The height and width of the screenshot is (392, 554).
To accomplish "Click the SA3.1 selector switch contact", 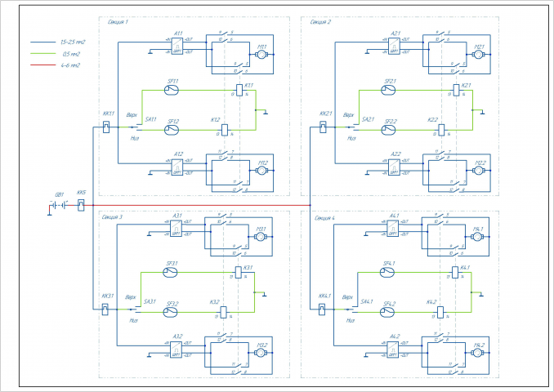I will (x=135, y=310).
